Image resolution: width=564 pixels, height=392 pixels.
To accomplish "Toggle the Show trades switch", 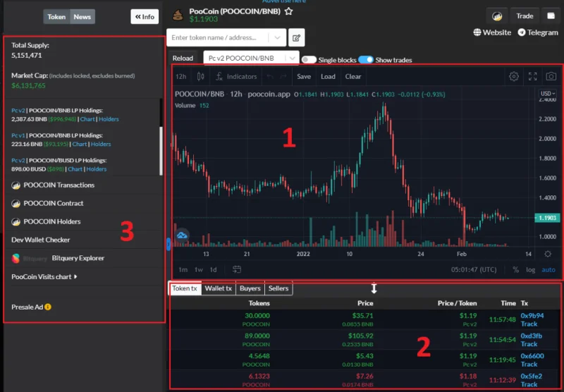I will pyautogui.click(x=366, y=60).
